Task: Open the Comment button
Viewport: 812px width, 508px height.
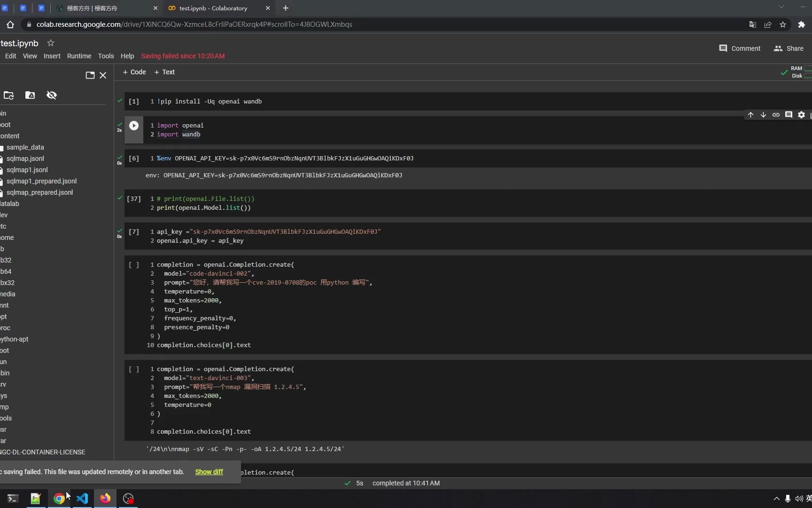Action: coord(740,48)
